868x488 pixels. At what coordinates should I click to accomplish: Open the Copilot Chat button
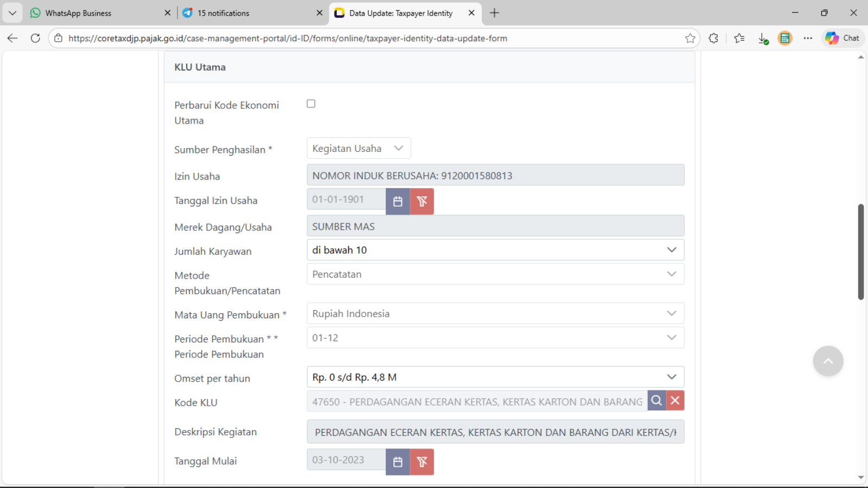[x=843, y=38]
